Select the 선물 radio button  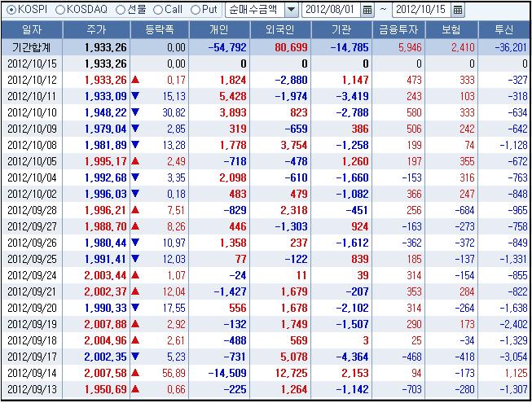click(121, 10)
